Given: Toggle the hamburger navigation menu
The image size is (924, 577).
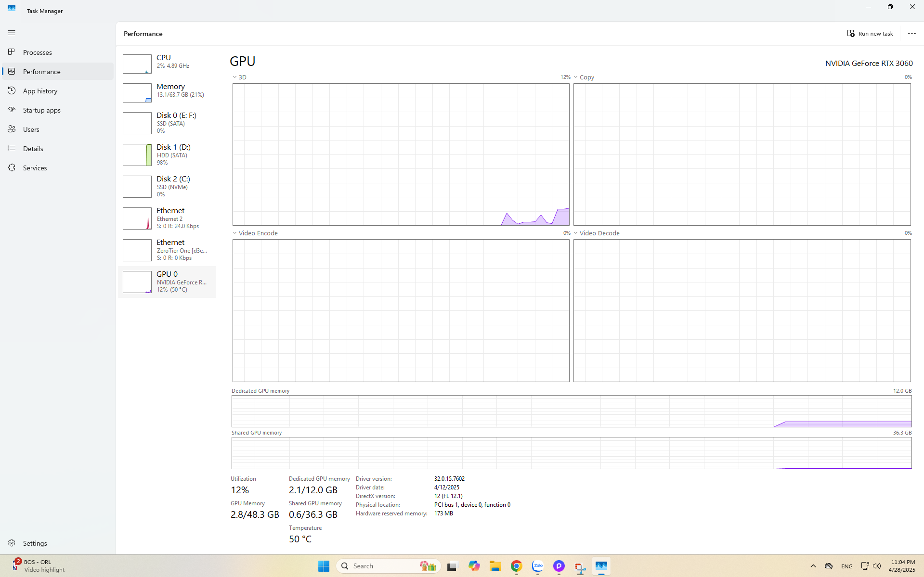Looking at the screenshot, I should (x=12, y=33).
